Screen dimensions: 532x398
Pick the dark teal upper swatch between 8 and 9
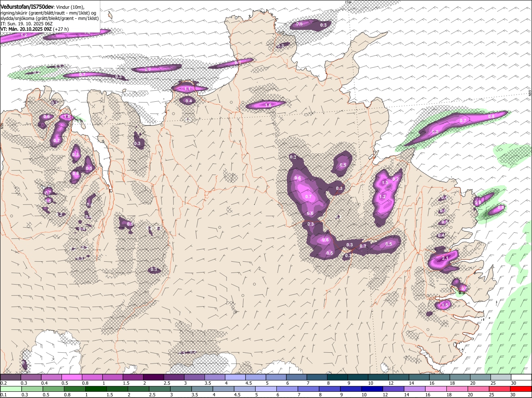[x=337, y=377]
